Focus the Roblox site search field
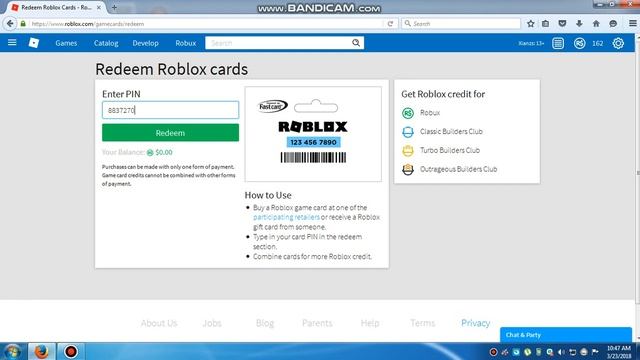Viewport: 640px width, 360px height. point(278,43)
